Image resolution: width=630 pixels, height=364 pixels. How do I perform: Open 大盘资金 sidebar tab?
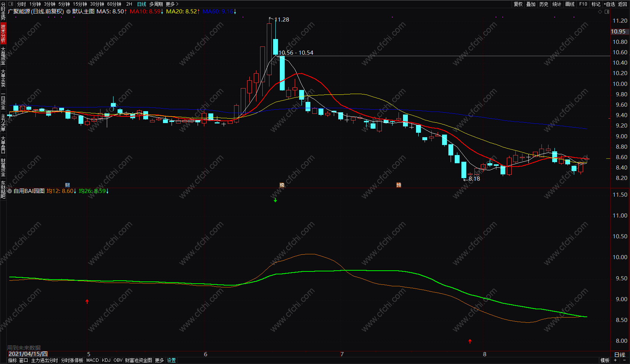3,56
